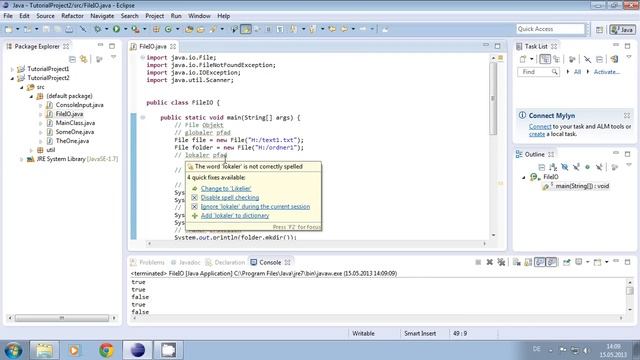Fold the main method in editor
640x360 pixels.
[143, 118]
